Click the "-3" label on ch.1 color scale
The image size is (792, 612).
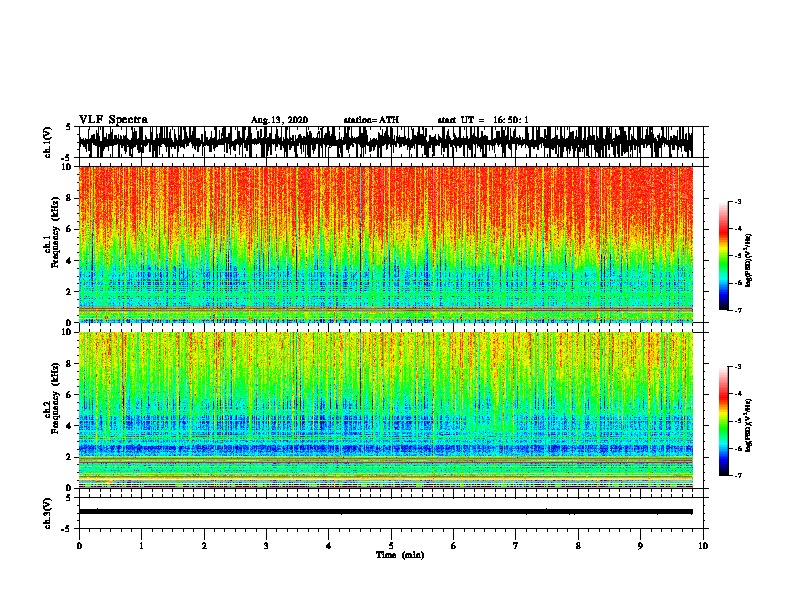pos(738,201)
